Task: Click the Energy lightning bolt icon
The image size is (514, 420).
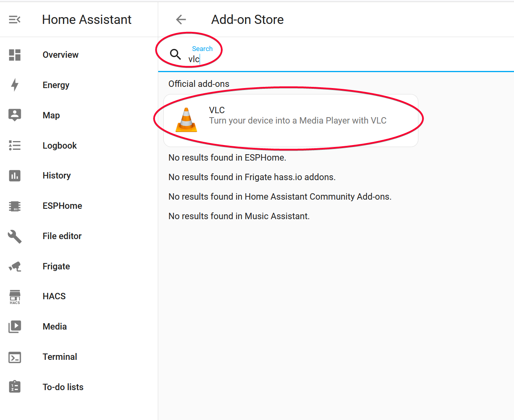Action: point(15,85)
